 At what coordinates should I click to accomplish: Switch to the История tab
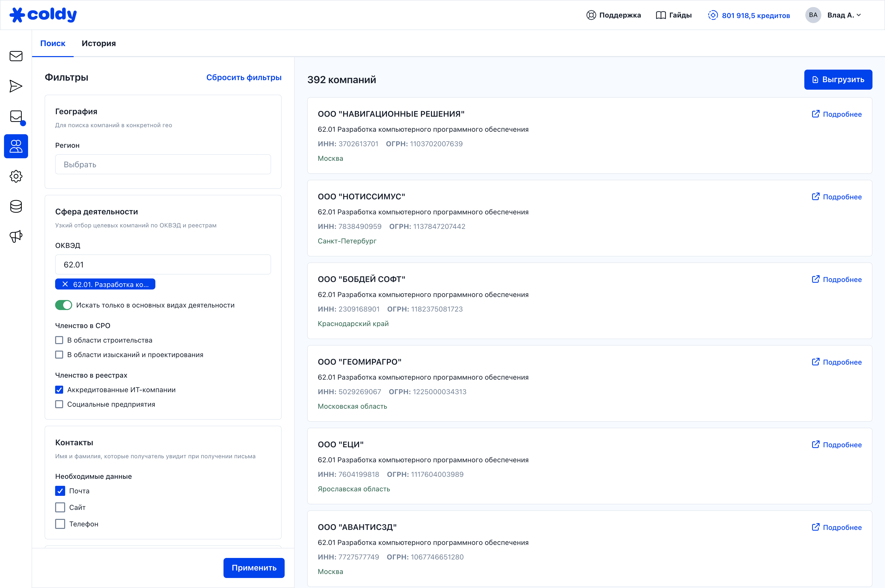[x=99, y=44]
